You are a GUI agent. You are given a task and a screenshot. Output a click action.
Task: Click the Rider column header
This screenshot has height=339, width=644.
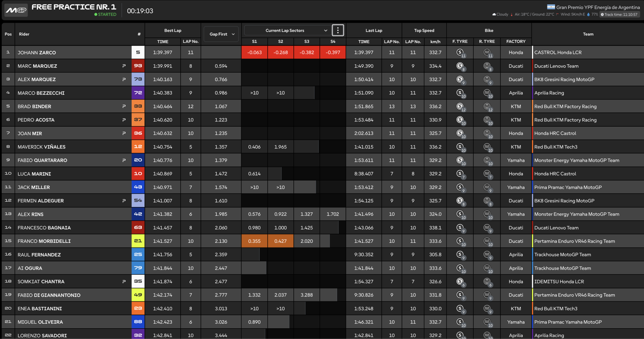24,34
